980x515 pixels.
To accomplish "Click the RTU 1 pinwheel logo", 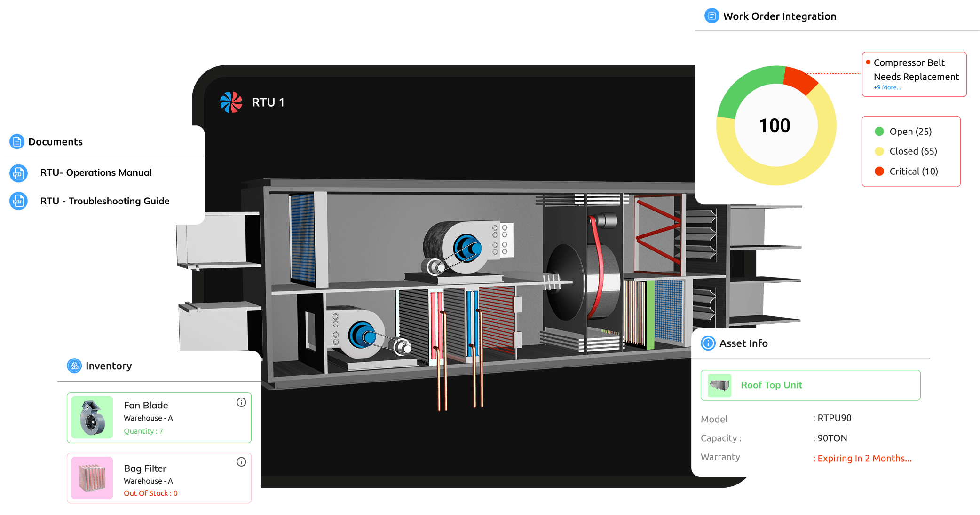I will 231,102.
